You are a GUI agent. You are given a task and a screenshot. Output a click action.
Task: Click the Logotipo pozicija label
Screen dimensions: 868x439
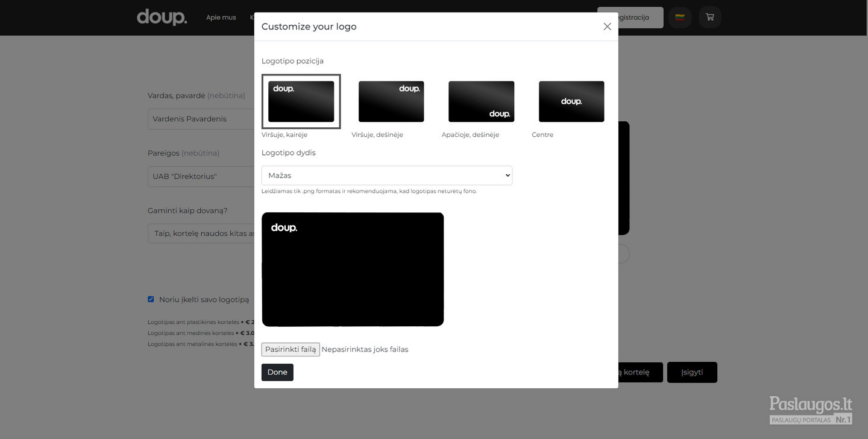point(292,61)
